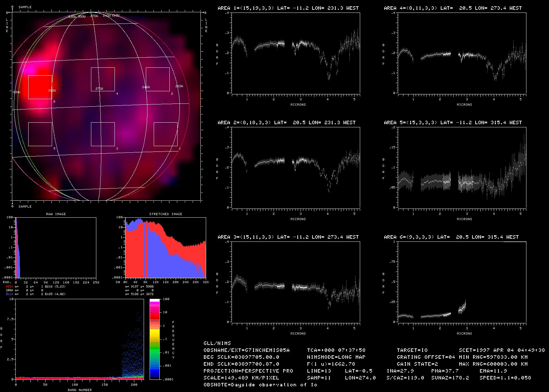This screenshot has width=549, height=392.
Task: Select the AREA 6 spectrum plot
Action: click(x=462, y=282)
